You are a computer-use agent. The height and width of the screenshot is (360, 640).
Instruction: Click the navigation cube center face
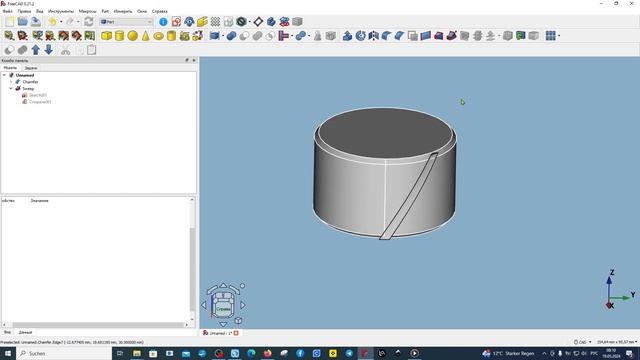[x=223, y=309]
